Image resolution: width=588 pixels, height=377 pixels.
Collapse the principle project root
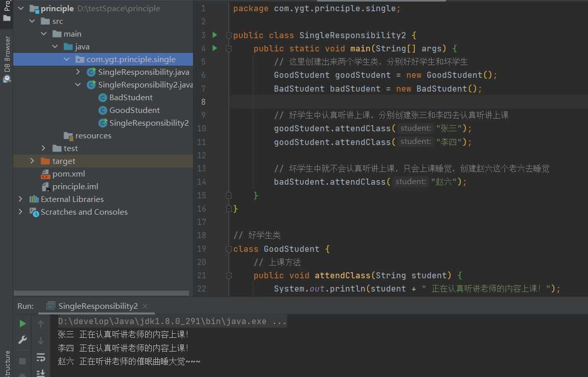21,8
